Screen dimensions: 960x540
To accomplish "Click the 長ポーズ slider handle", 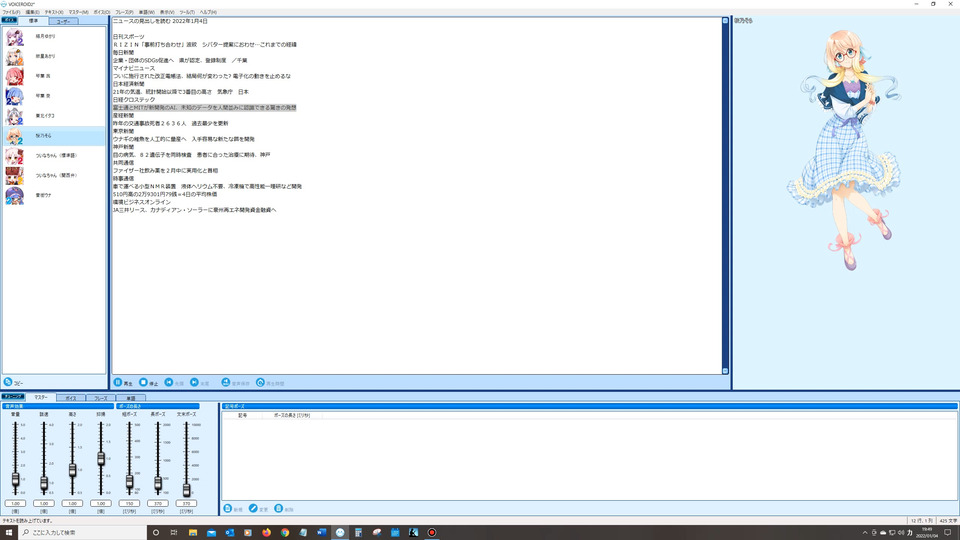I will point(158,484).
